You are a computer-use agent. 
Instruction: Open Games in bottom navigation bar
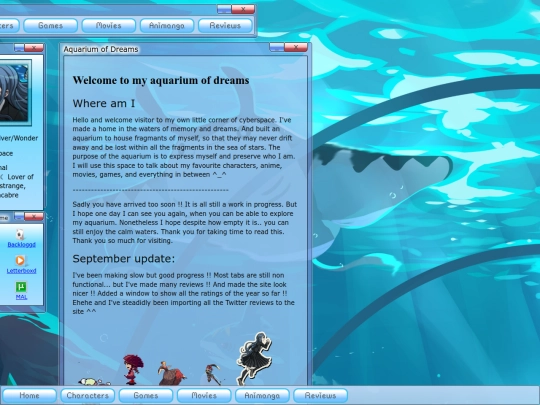pos(146,395)
